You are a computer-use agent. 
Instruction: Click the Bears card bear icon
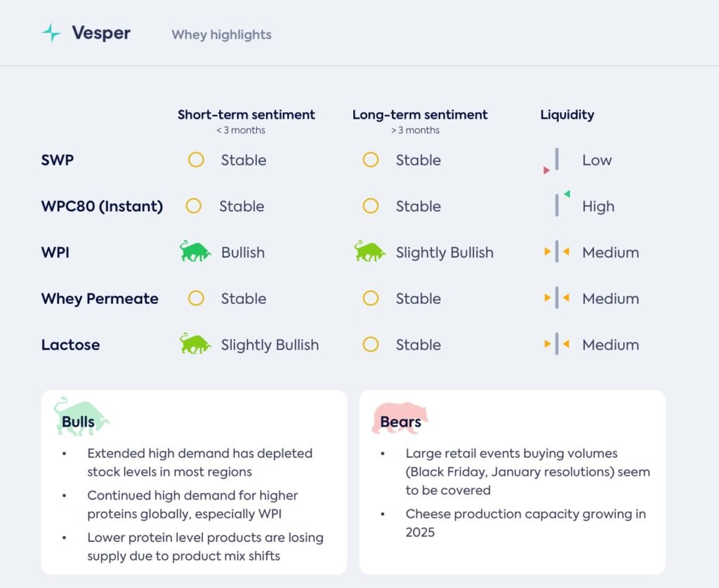[x=400, y=418]
